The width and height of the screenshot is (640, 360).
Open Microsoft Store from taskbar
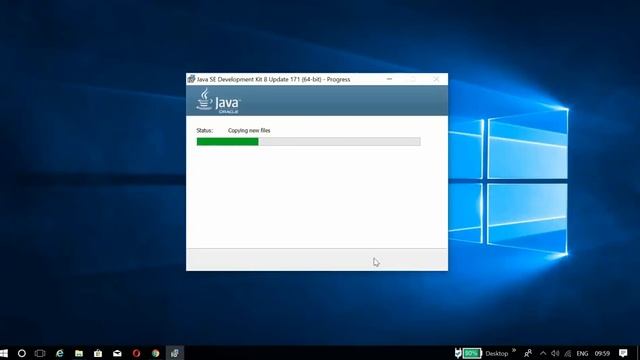coord(98,353)
